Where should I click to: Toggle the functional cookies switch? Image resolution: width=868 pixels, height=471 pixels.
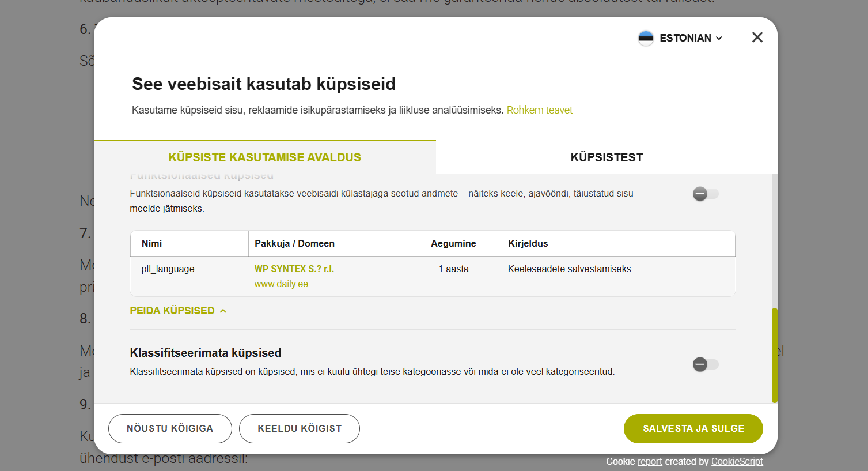coord(706,194)
